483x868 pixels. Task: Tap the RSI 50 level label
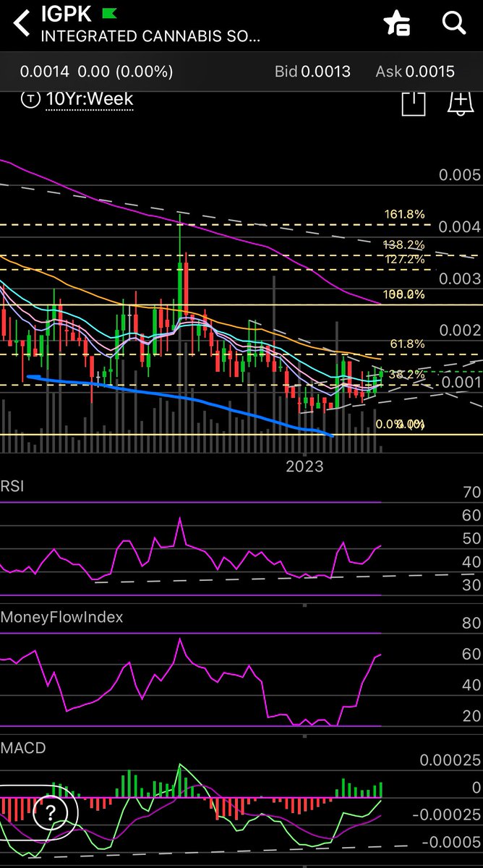pyautogui.click(x=472, y=539)
